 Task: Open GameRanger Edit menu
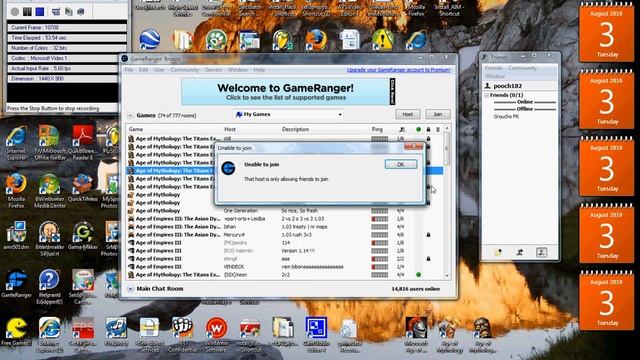(143, 70)
